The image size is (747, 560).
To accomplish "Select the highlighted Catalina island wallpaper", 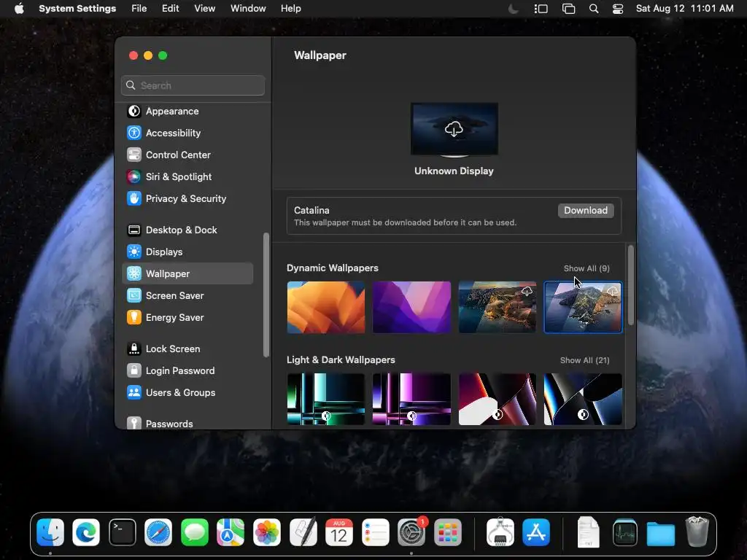I will 583,307.
